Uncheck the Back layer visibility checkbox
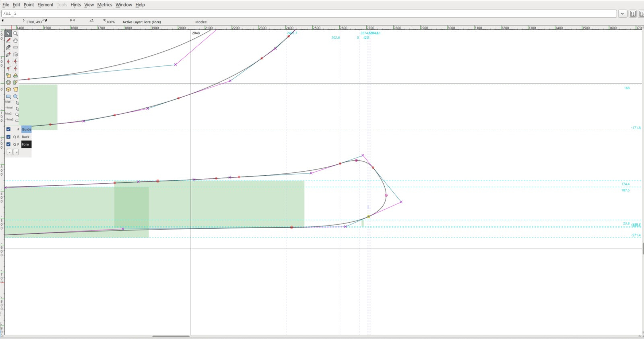 8,137
